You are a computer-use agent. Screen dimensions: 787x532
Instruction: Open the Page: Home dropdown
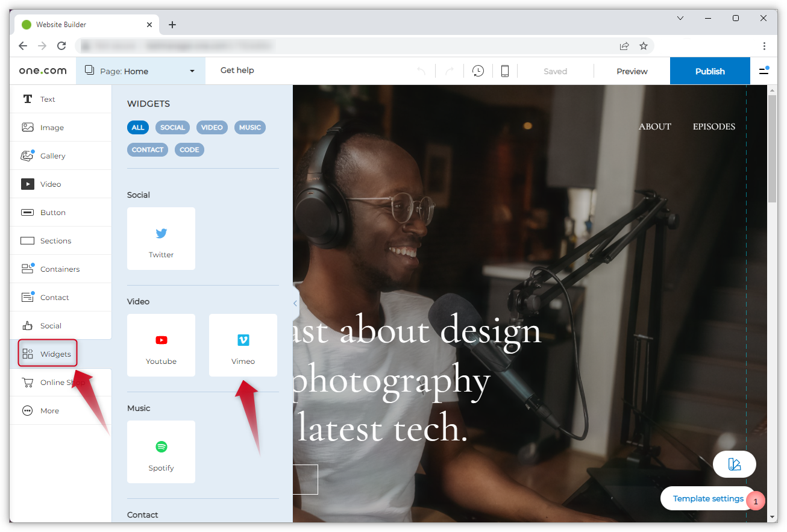click(140, 70)
